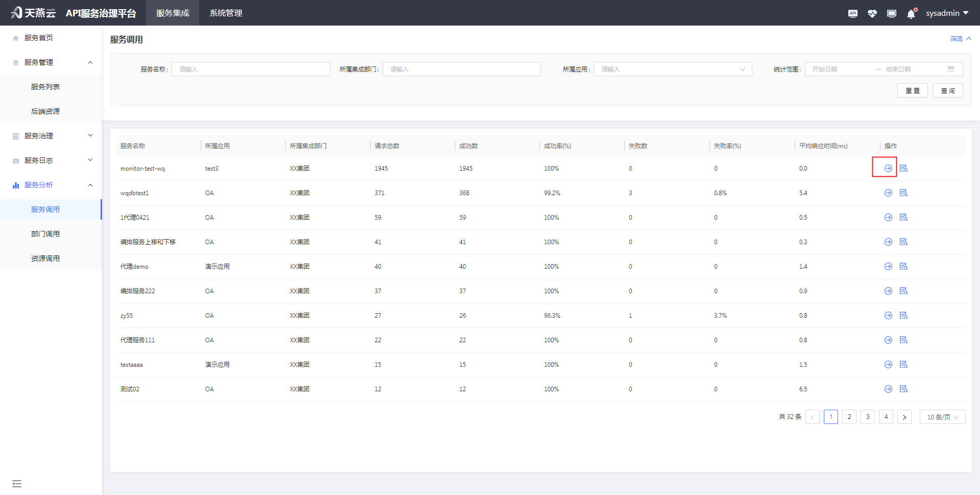Open the 所属应用 dropdown filter
This screenshot has height=495, width=980.
pyautogui.click(x=672, y=69)
